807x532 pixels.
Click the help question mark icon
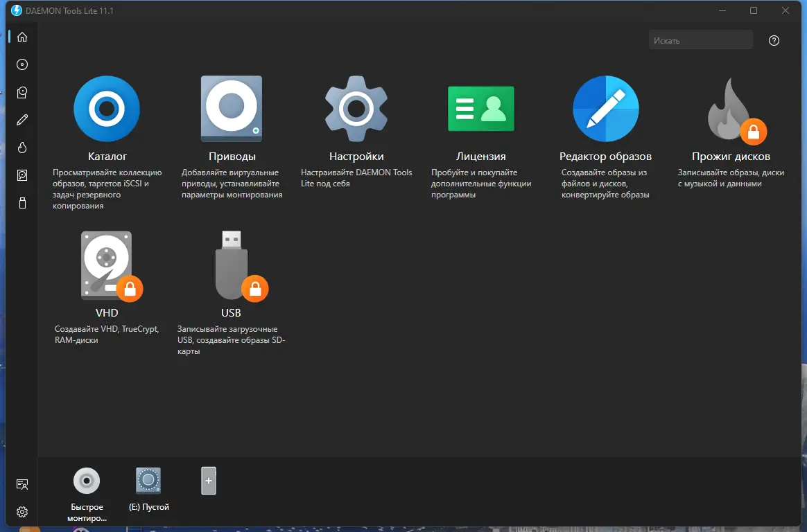click(774, 41)
